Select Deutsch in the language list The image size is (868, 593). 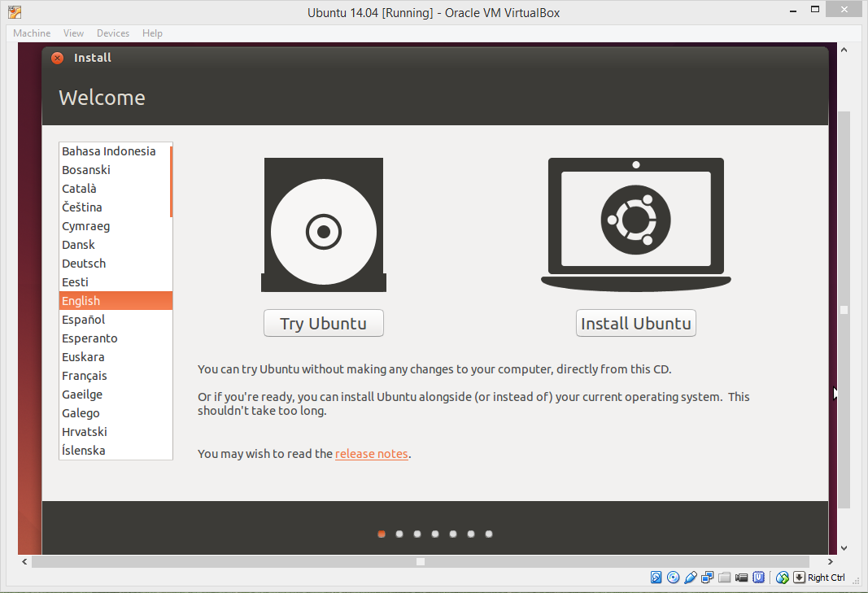click(116, 264)
